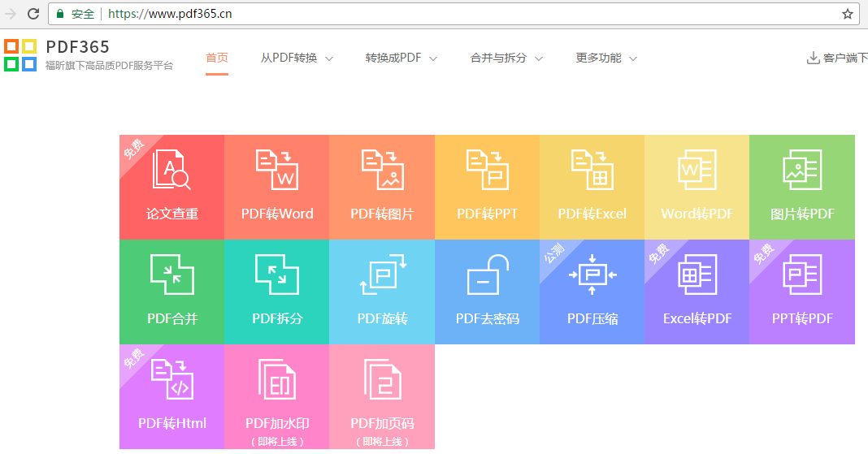
Task: Click the PDF加页码 page number icon
Action: tap(383, 379)
